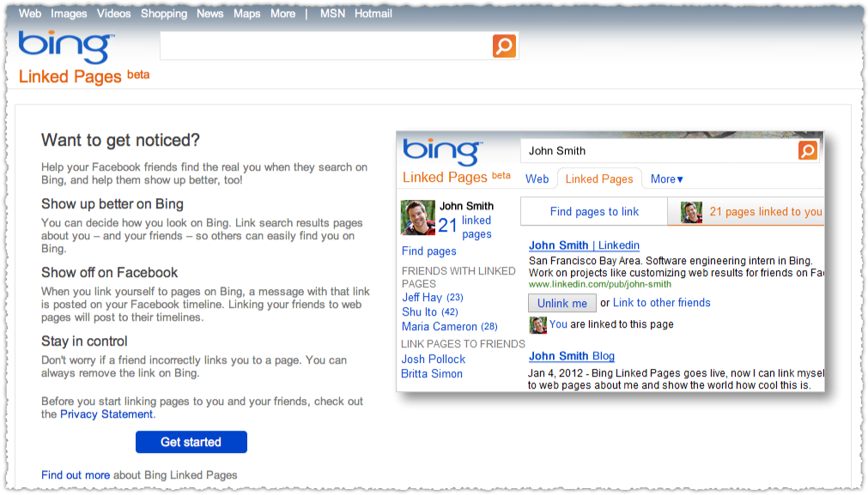This screenshot has height=495, width=868.
Task: Link pages to Josh Pollock
Action: [x=434, y=359]
